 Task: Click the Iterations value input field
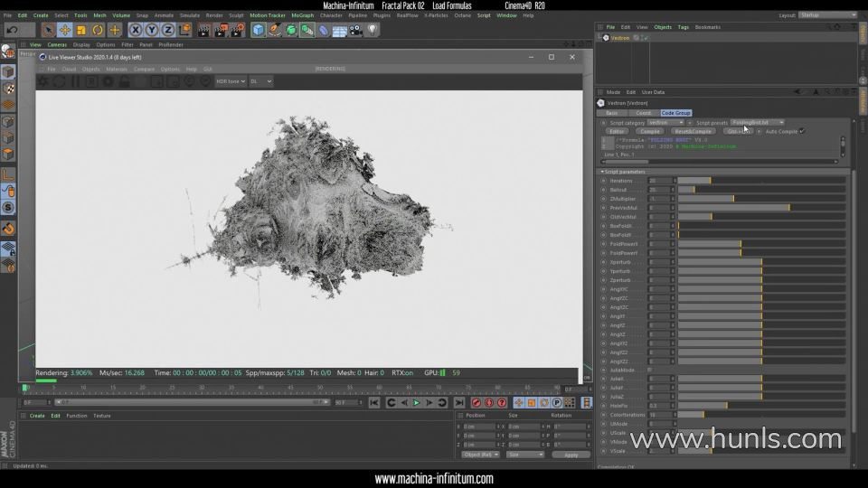[x=657, y=181]
